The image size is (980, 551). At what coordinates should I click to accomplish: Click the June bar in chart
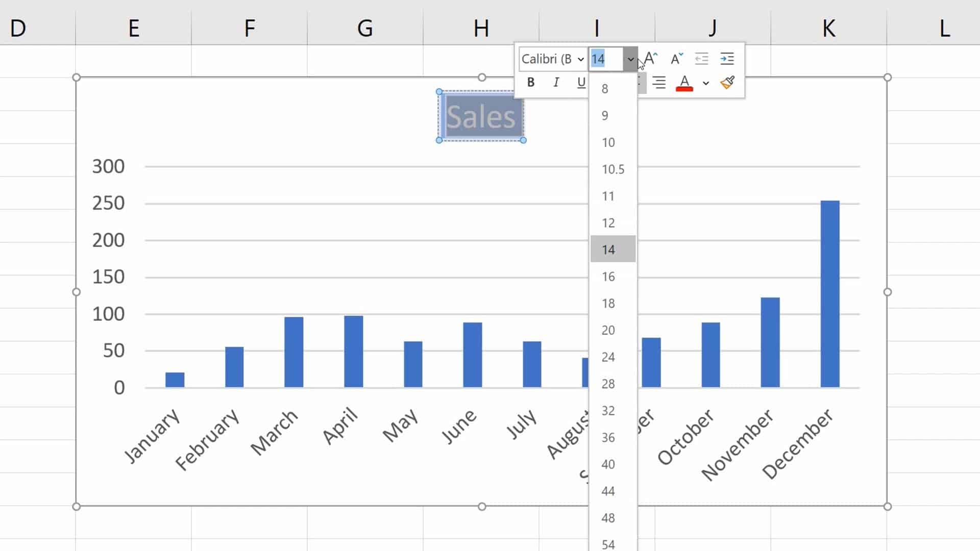pos(473,355)
